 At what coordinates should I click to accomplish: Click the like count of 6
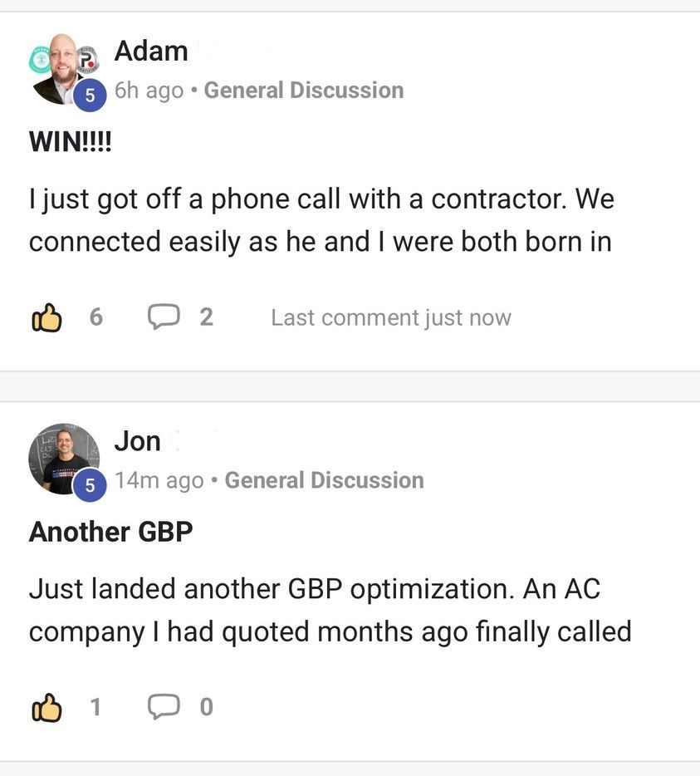[x=96, y=317]
